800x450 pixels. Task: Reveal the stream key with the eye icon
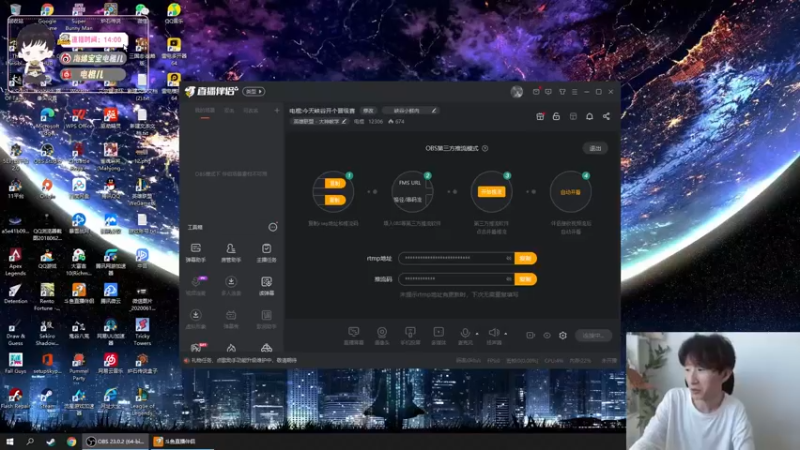click(x=509, y=279)
